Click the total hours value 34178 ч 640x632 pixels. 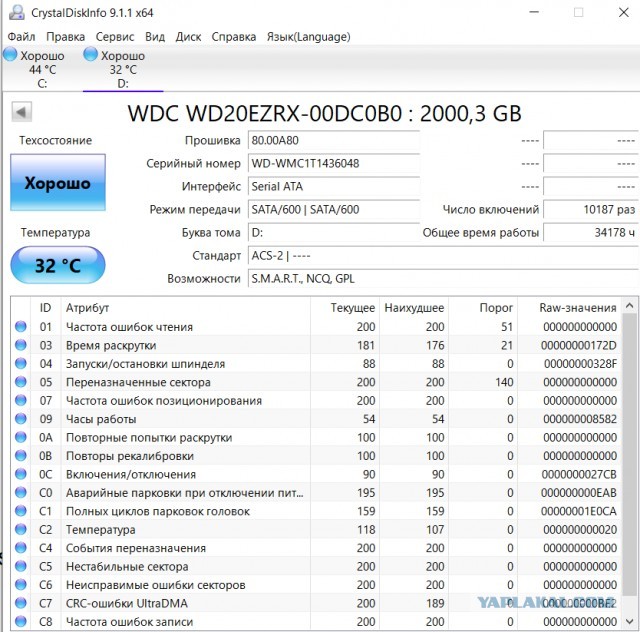(591, 233)
